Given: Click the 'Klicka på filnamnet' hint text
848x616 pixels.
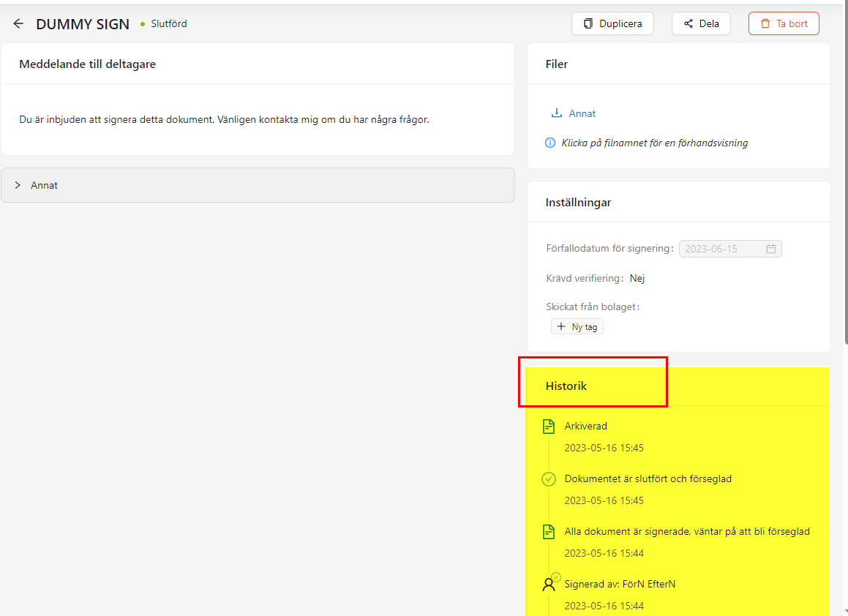Looking at the screenshot, I should point(654,143).
